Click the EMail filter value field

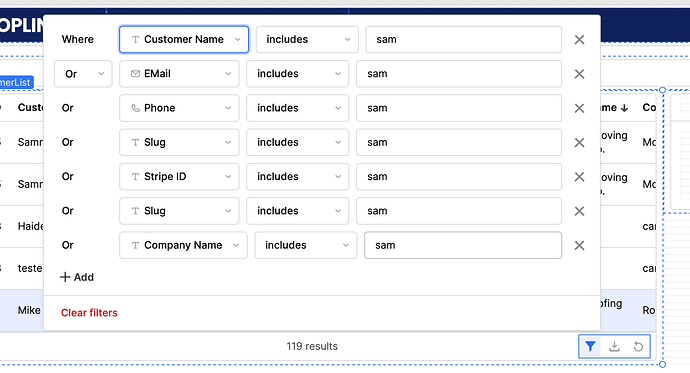(459, 74)
